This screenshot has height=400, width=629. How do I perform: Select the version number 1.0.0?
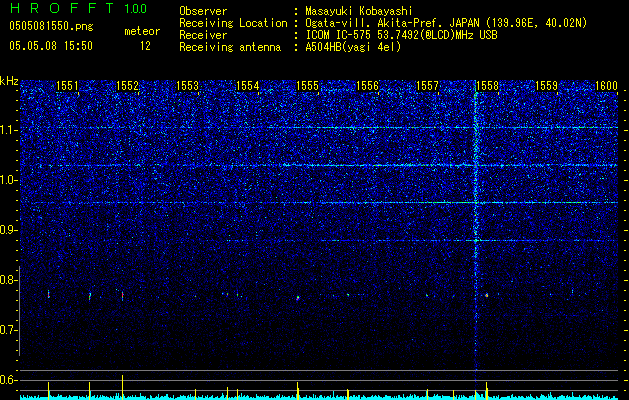click(135, 8)
